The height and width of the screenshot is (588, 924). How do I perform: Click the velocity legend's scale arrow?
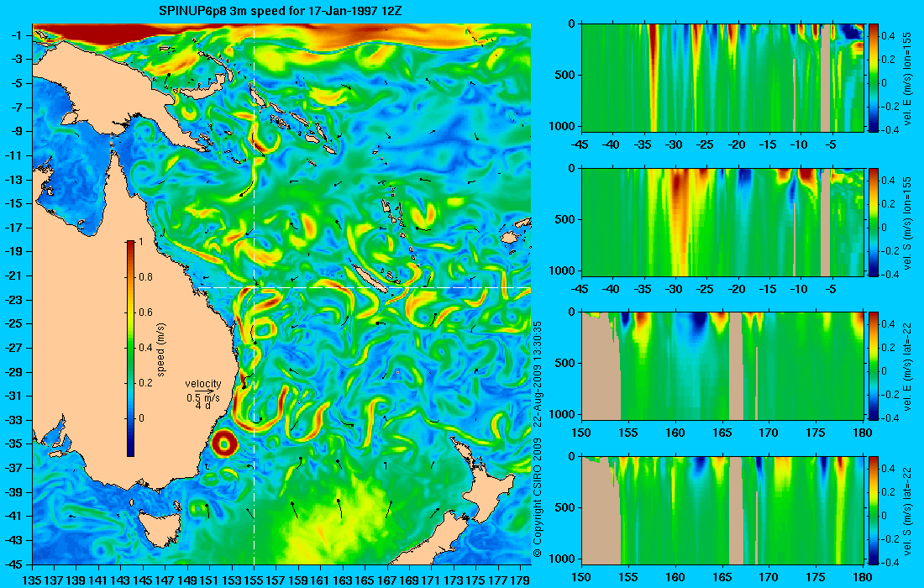tap(204, 391)
